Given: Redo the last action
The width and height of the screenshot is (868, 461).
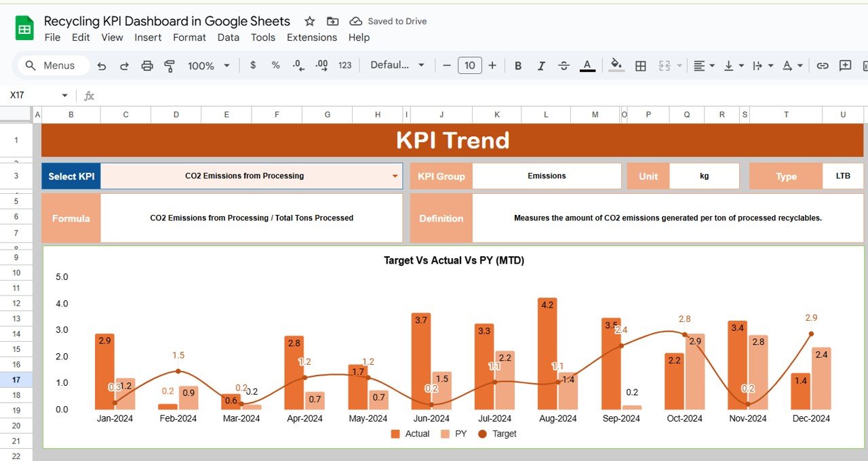Looking at the screenshot, I should pyautogui.click(x=124, y=66).
